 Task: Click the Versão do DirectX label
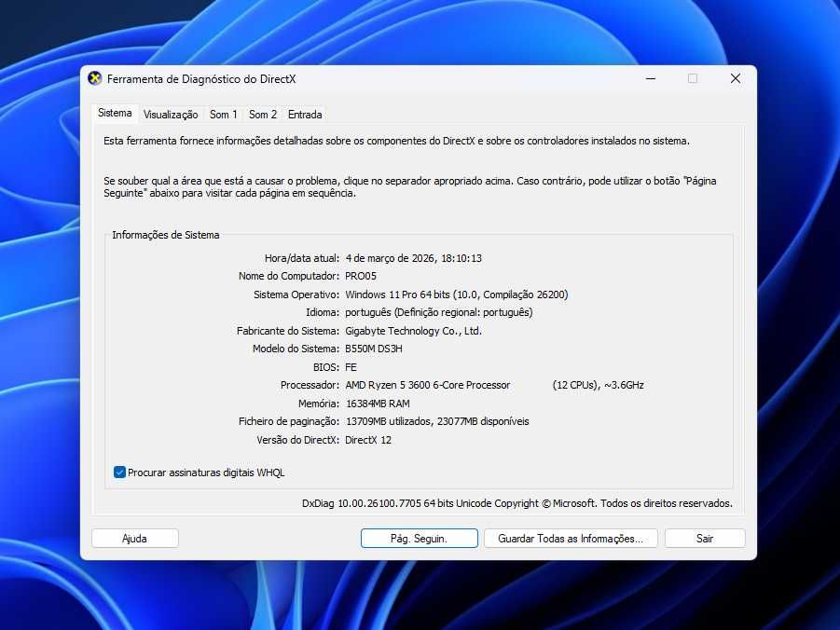297,440
